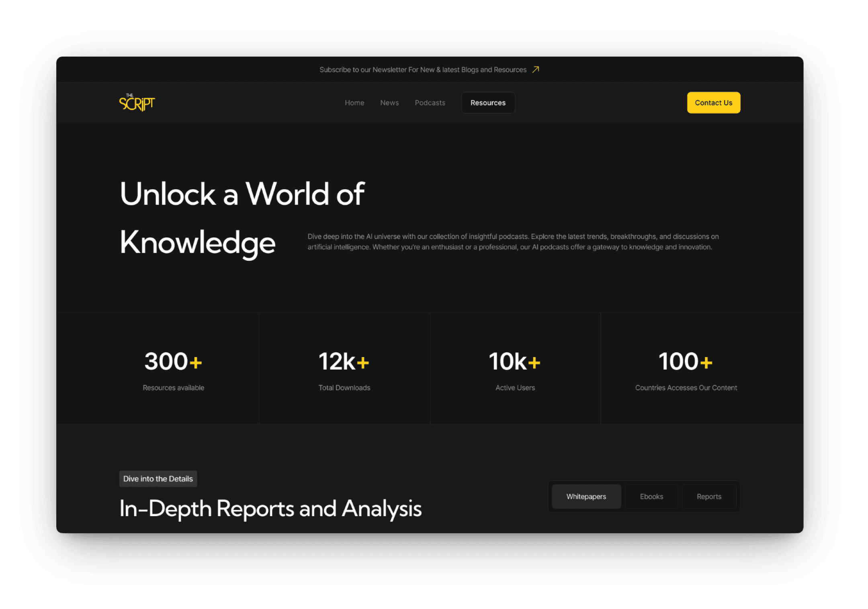The image size is (868, 609).
Task: Click the newsletter arrow icon
Action: [535, 69]
